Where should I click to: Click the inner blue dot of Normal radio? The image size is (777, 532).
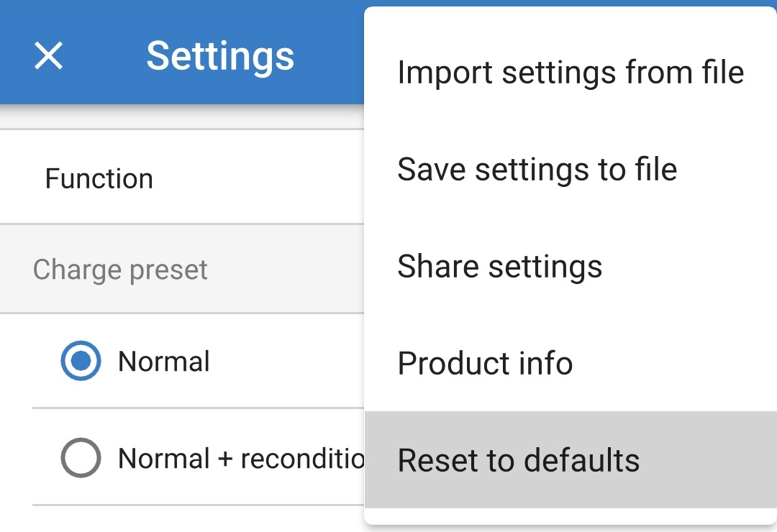(81, 361)
